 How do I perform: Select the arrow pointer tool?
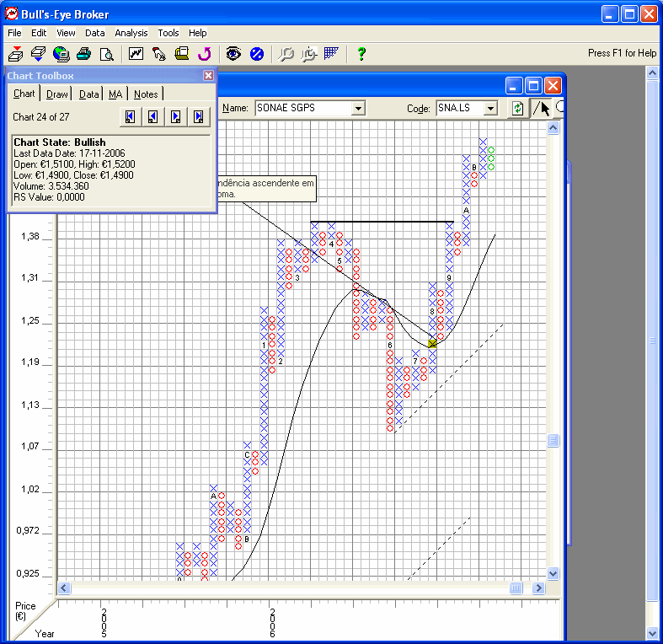[545, 108]
